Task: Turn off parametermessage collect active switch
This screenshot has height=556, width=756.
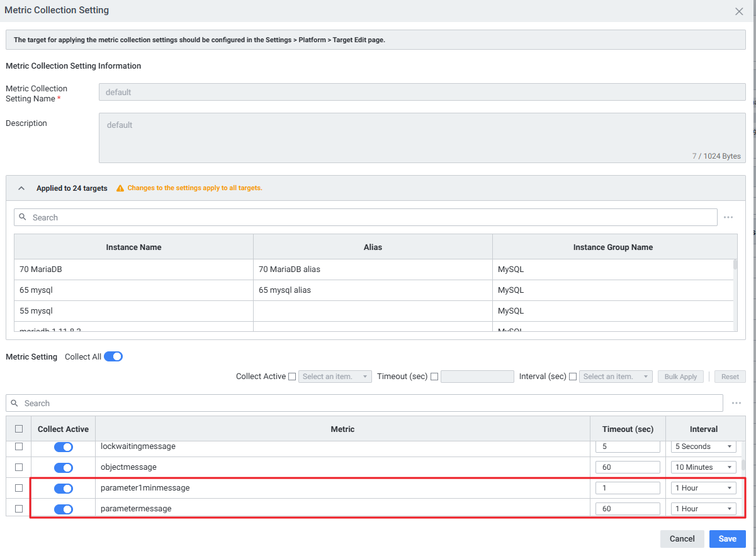Action: [x=64, y=509]
